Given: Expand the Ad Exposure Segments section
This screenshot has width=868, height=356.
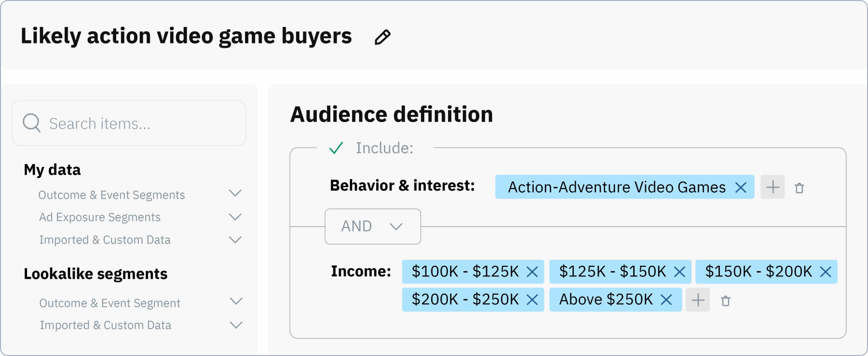Looking at the screenshot, I should point(235,217).
